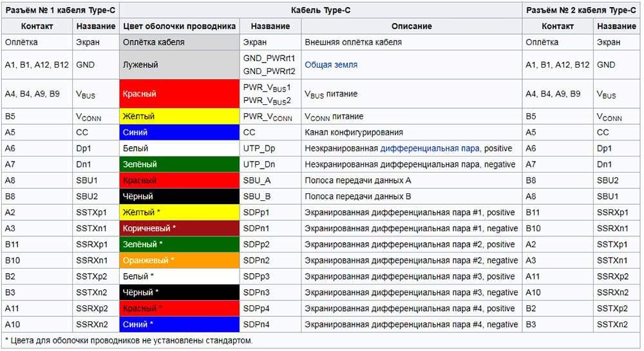Viewport: 644px width, 351px height.
Task: Open the "Общая земля" link
Action: tap(331, 65)
